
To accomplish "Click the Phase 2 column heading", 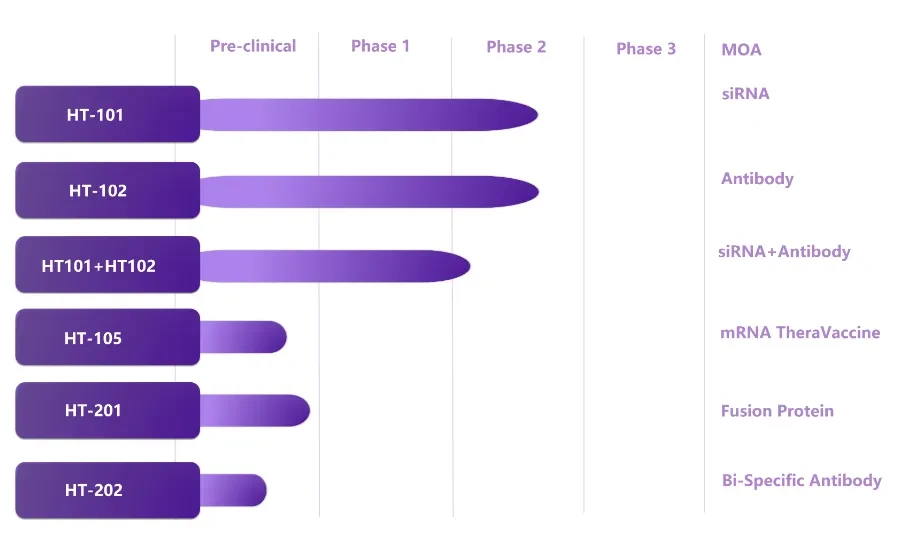I will (516, 47).
